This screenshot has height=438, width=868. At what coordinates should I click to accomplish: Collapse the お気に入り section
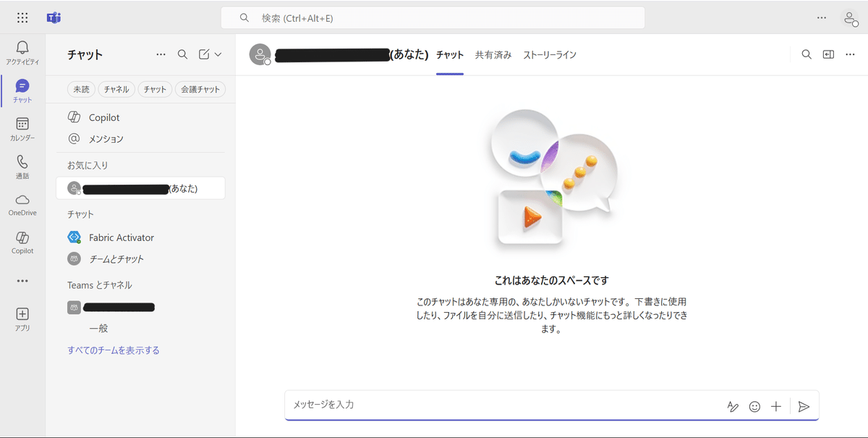click(88, 165)
